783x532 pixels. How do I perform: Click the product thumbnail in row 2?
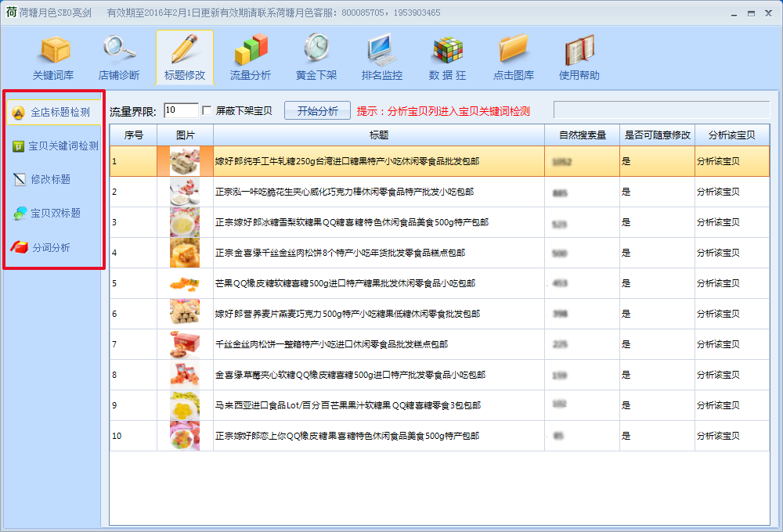coord(186,191)
